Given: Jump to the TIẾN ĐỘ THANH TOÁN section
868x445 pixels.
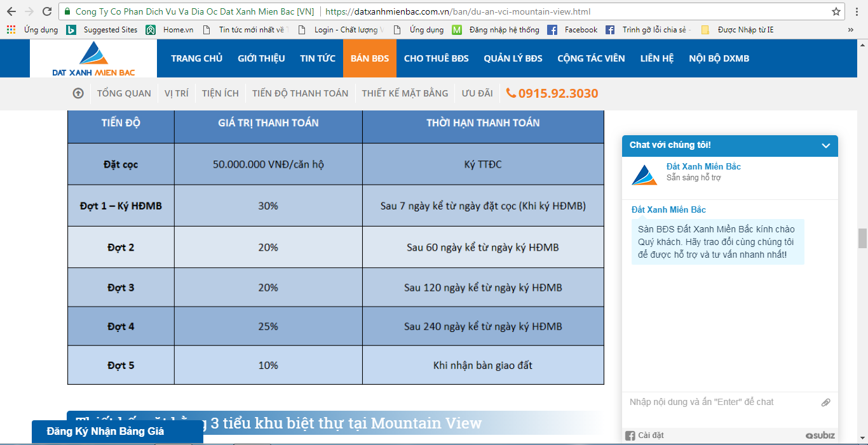Looking at the screenshot, I should click(300, 93).
